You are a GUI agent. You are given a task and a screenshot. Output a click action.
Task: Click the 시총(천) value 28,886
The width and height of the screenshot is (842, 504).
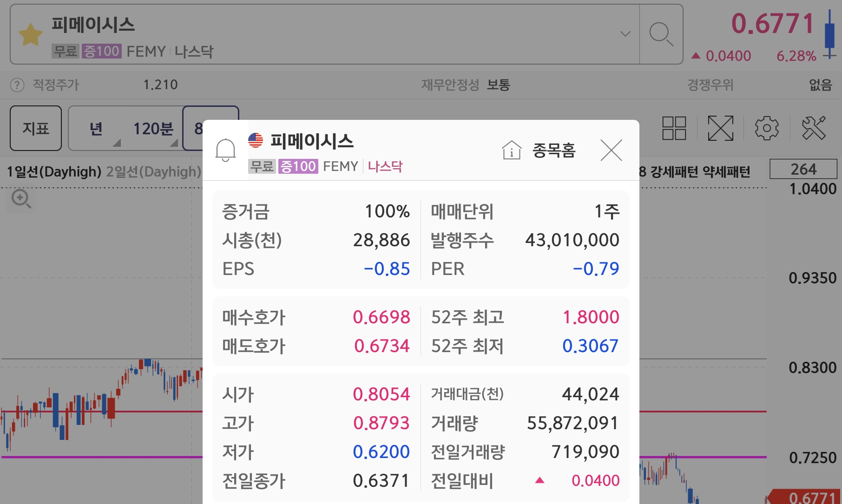click(382, 240)
